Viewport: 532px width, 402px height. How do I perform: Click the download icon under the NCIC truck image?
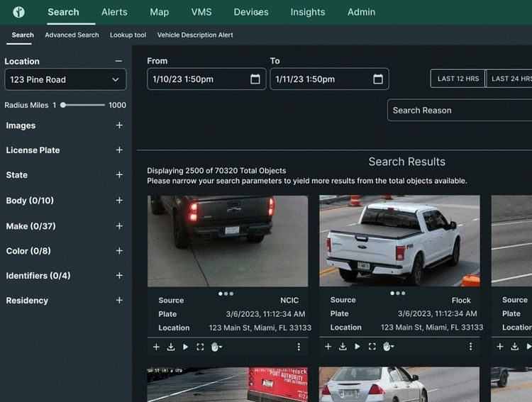(171, 347)
